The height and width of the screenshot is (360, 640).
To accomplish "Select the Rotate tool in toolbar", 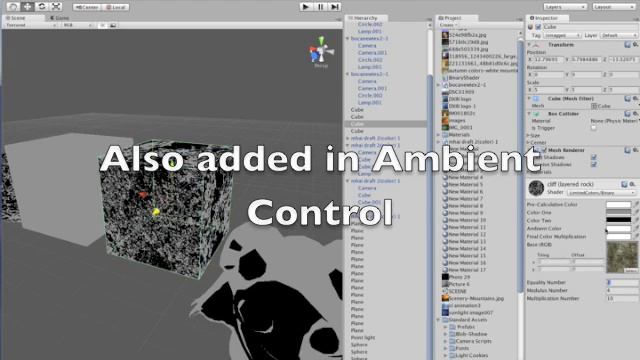I will pyautogui.click(x=42, y=7).
